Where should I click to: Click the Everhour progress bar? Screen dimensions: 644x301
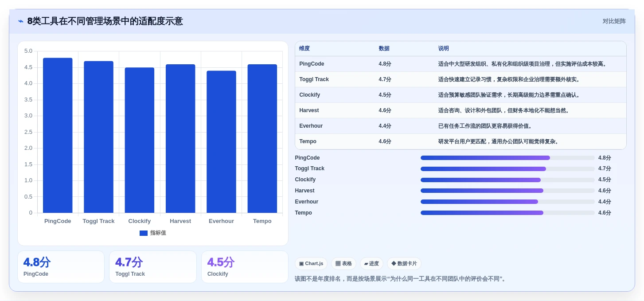[507, 202]
